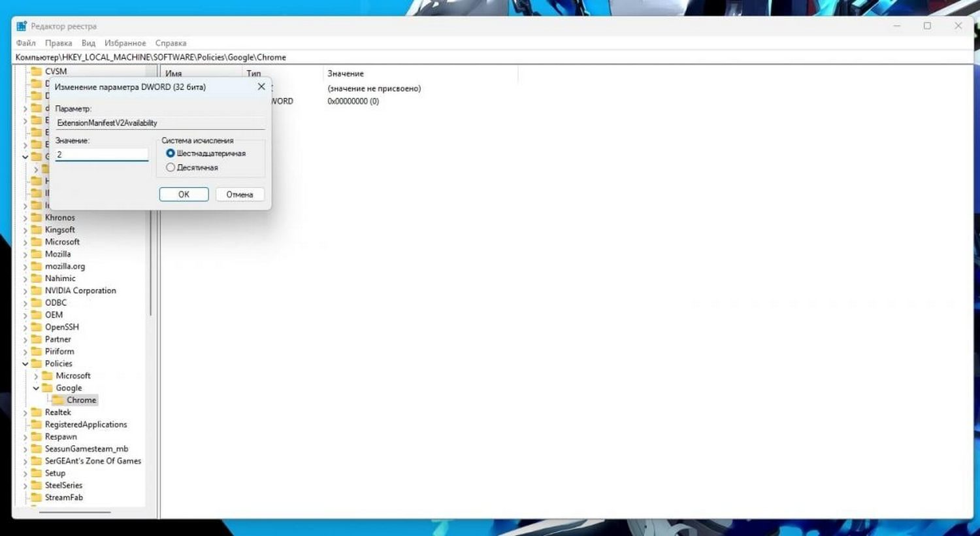Click the Mozilla folder icon
Screen dimensions: 980x536
(37, 254)
